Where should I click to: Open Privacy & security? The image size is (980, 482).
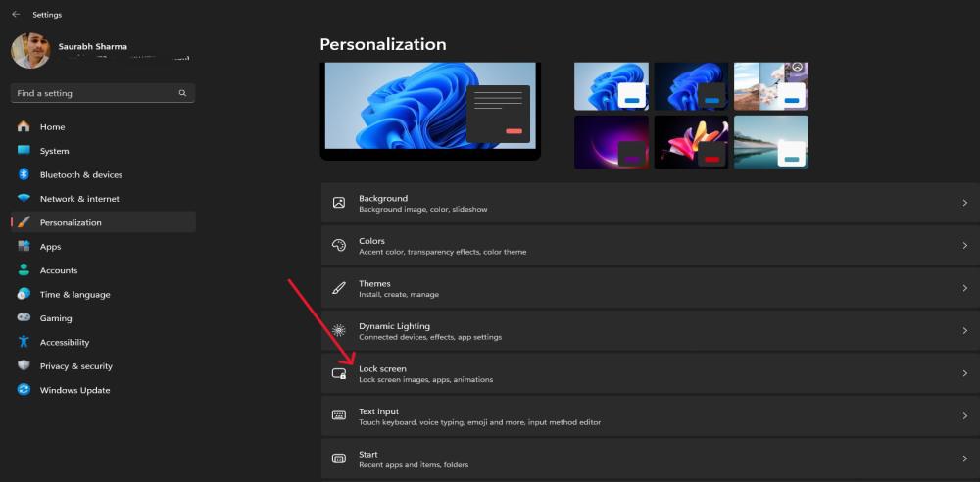103,365
